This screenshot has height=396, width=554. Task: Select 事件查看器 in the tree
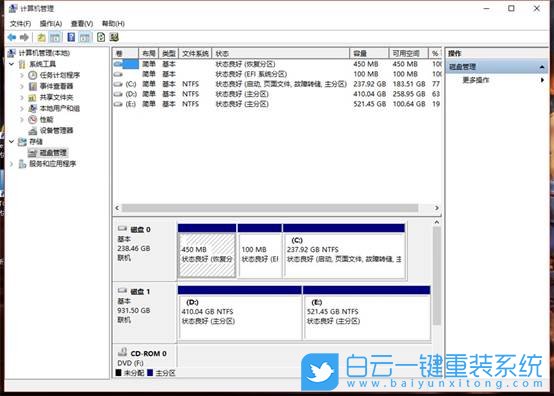(x=56, y=86)
